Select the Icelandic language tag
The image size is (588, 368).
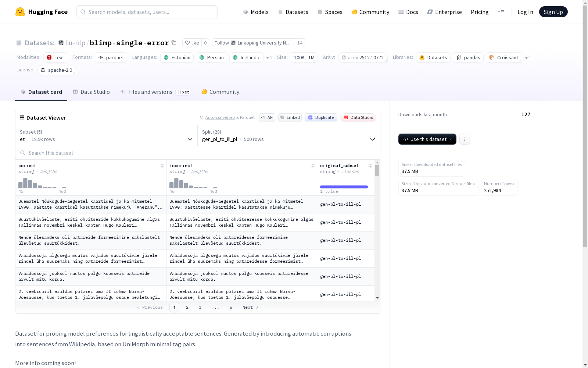click(x=246, y=57)
